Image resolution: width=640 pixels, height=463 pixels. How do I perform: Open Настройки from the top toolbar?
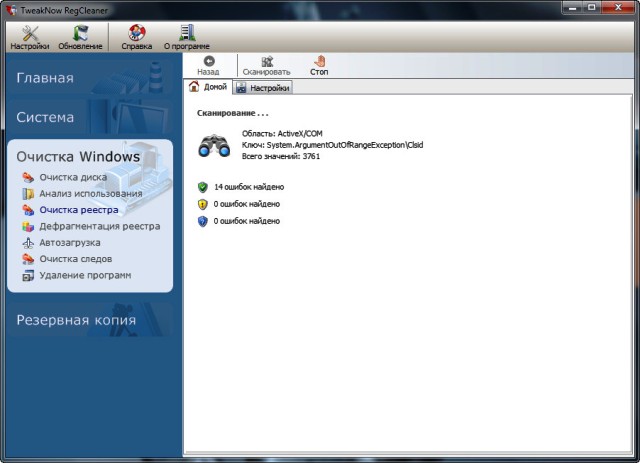pos(30,38)
